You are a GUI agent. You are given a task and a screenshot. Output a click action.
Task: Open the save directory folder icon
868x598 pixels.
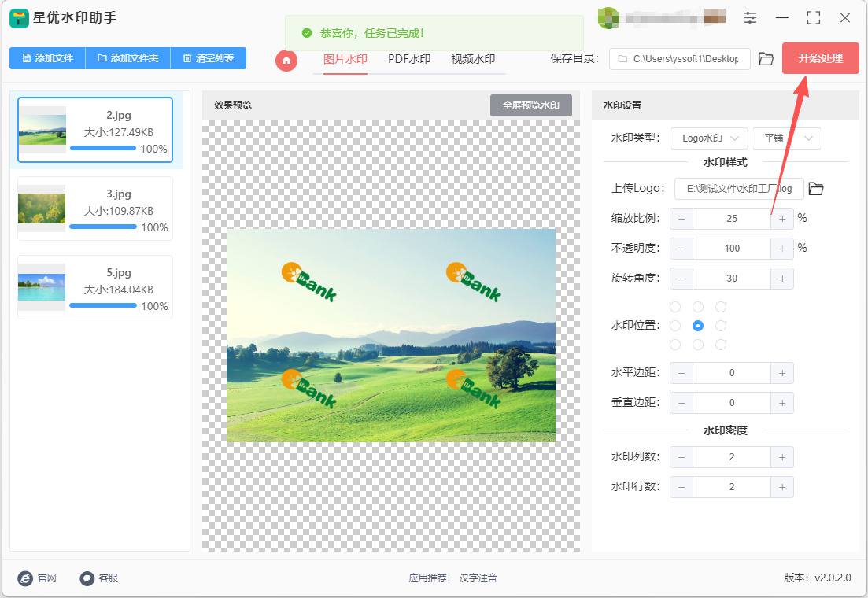click(x=766, y=59)
